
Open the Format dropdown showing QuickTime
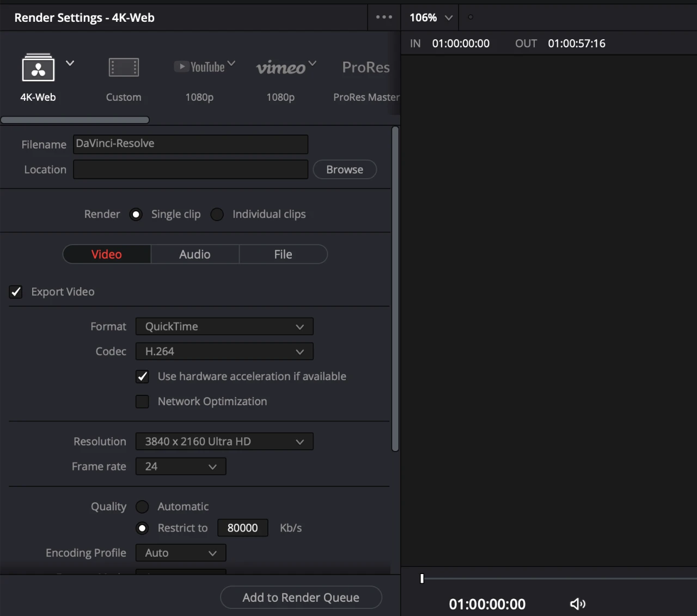point(224,326)
